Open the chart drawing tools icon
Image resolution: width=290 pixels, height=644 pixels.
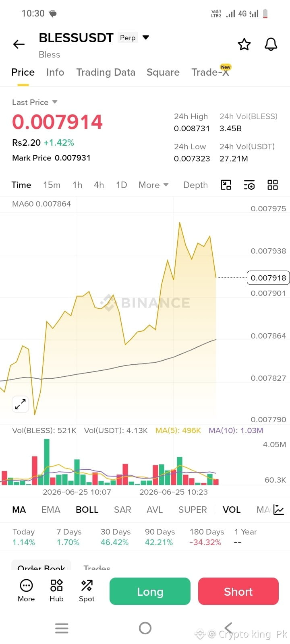226,185
